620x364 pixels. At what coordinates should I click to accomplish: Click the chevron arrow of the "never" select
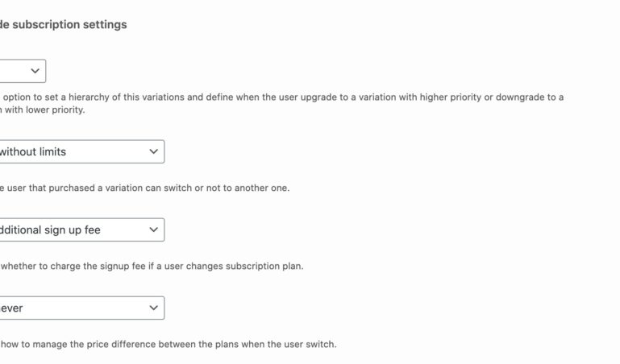click(154, 308)
